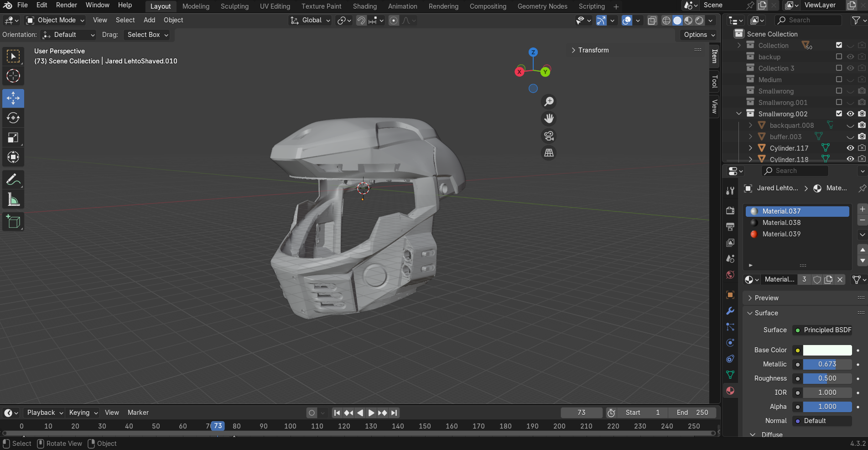Select the Scale tool in the toolbar
868x450 pixels.
click(13, 137)
